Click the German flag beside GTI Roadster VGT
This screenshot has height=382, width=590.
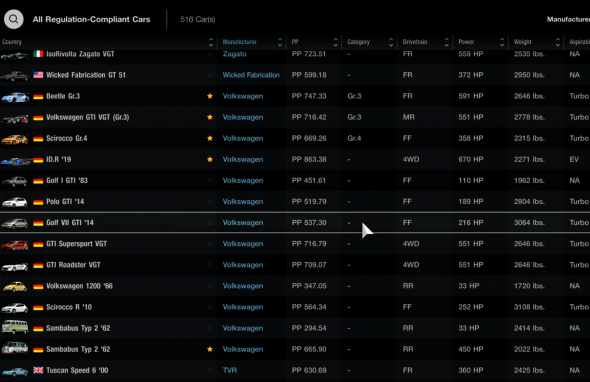[38, 265]
